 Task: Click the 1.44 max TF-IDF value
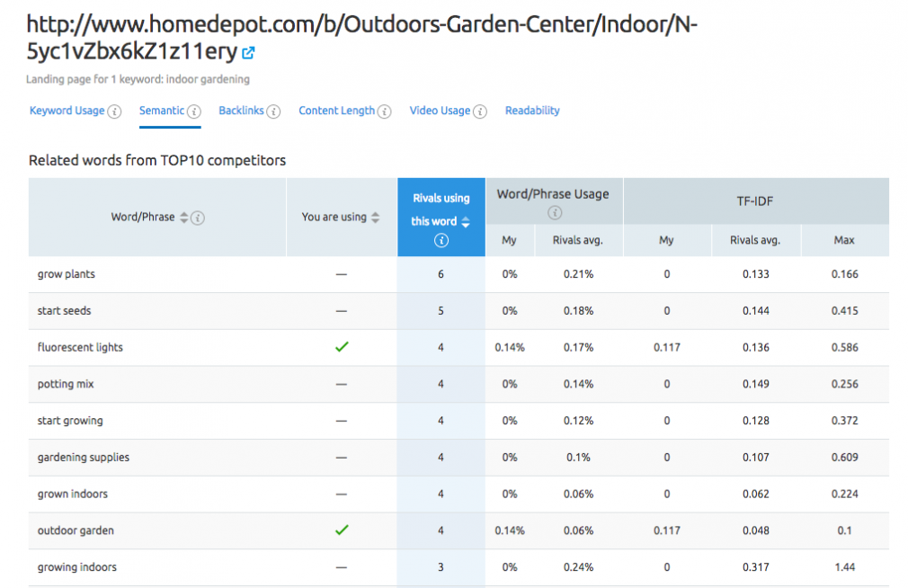(x=845, y=567)
